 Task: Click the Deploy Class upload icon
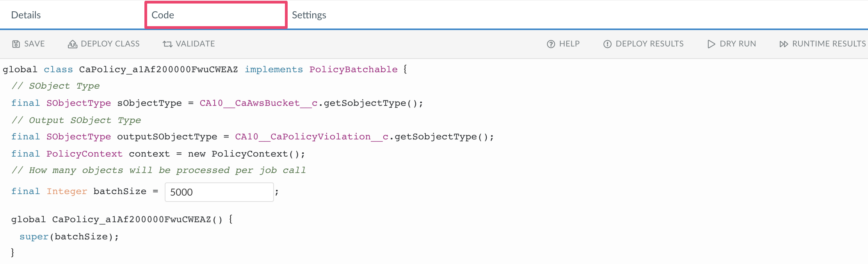[73, 44]
